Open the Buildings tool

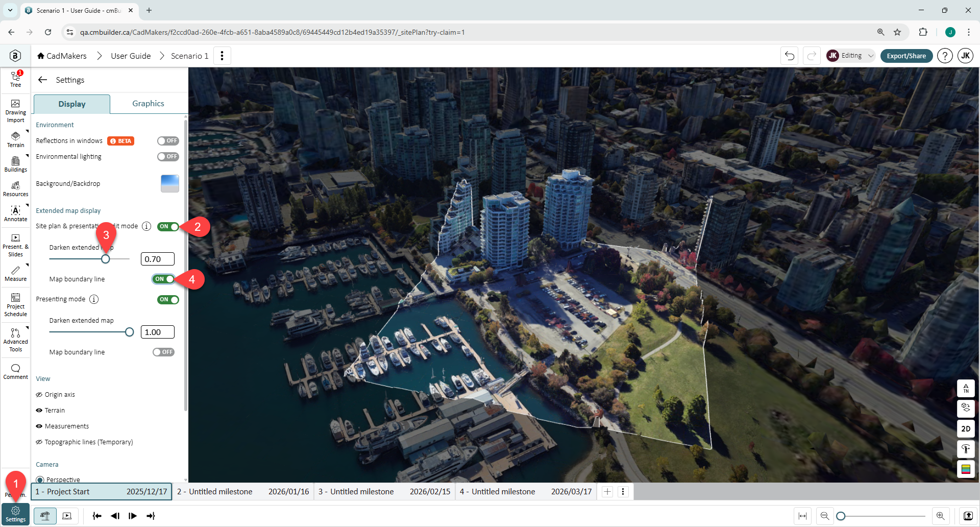click(15, 164)
